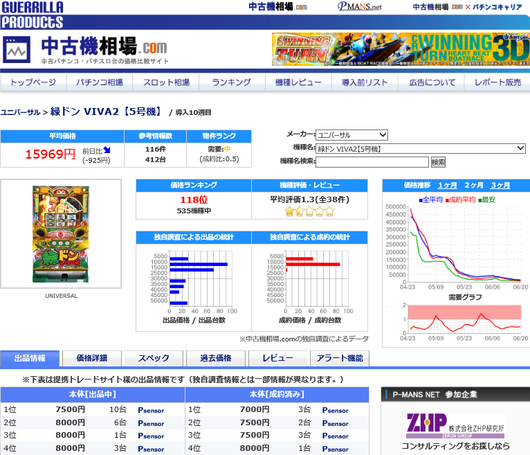Click the 本体[出品中] table header

click(93, 394)
